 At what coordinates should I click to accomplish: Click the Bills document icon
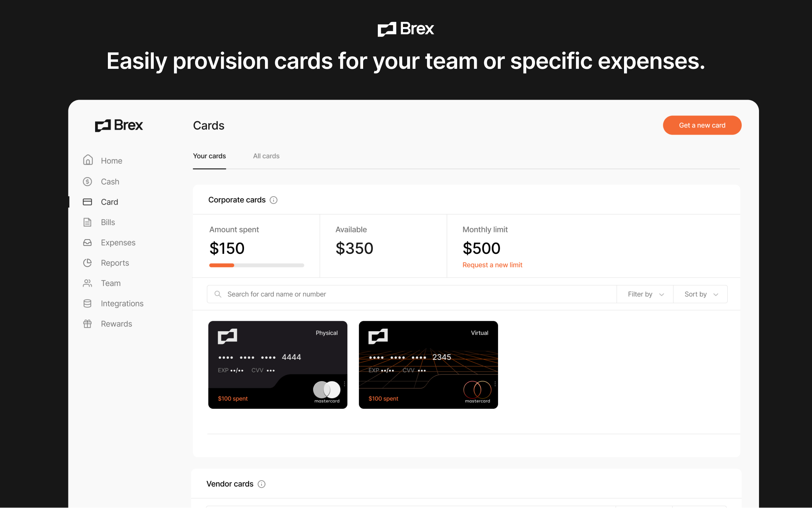click(88, 222)
